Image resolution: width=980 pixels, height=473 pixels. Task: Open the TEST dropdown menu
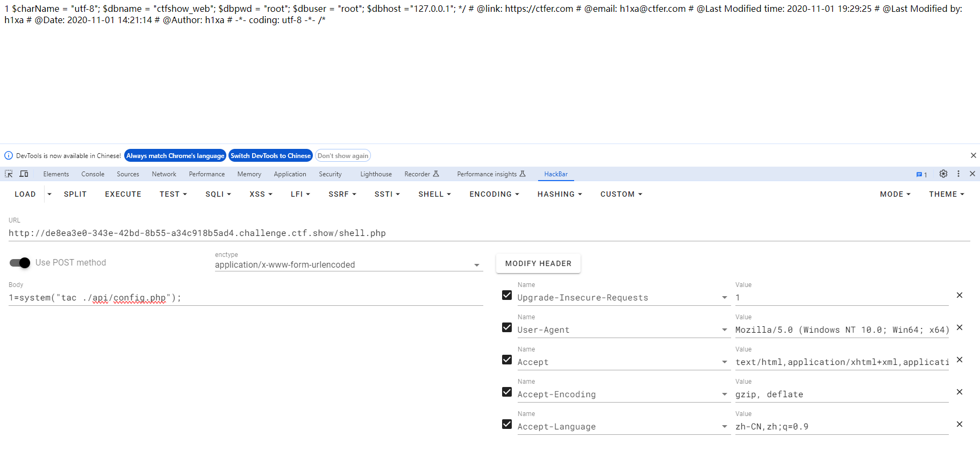(173, 194)
